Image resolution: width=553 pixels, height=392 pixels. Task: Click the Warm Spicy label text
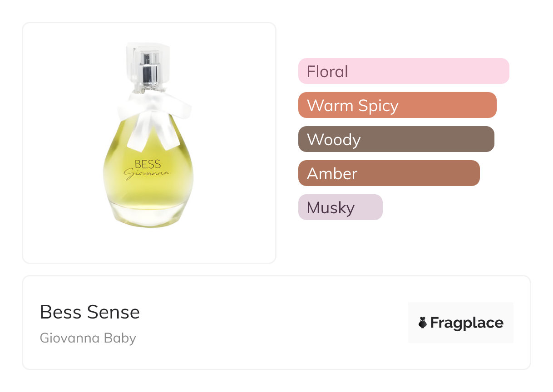352,105
